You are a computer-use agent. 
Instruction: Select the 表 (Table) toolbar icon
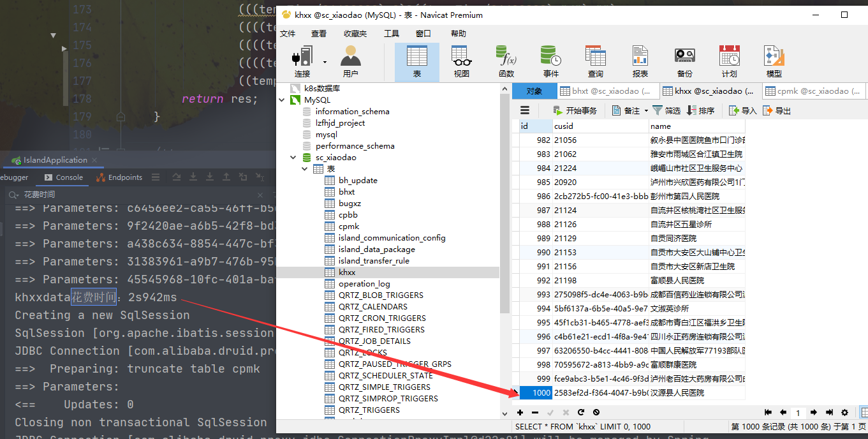417,63
